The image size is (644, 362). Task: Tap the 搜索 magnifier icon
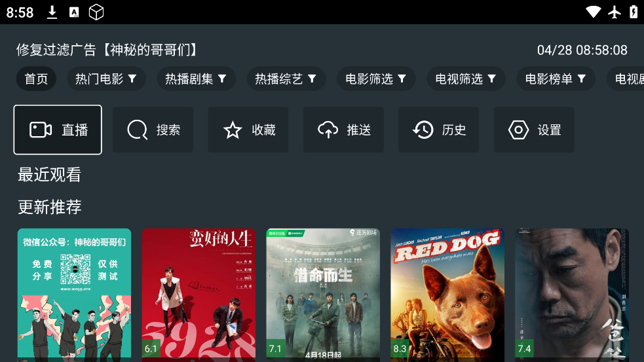point(137,130)
